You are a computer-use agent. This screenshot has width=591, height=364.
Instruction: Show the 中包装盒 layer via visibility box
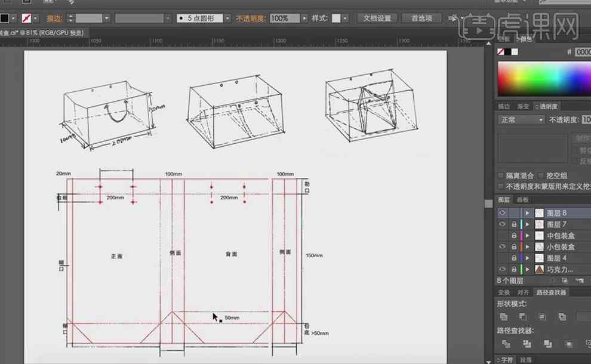(503, 236)
